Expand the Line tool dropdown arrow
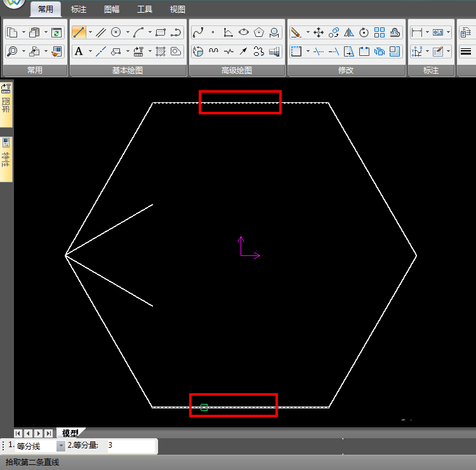Screen dimensions: 476x470 tap(90, 32)
